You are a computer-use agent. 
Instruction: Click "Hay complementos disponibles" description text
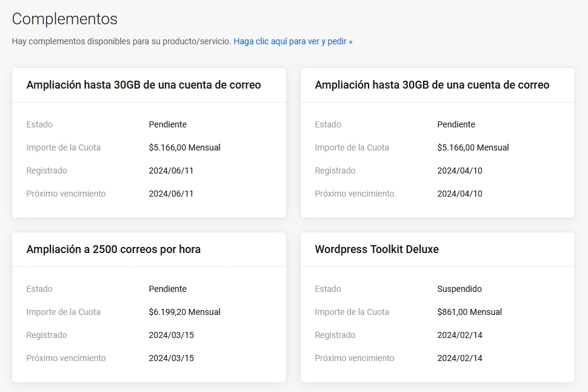pos(121,42)
